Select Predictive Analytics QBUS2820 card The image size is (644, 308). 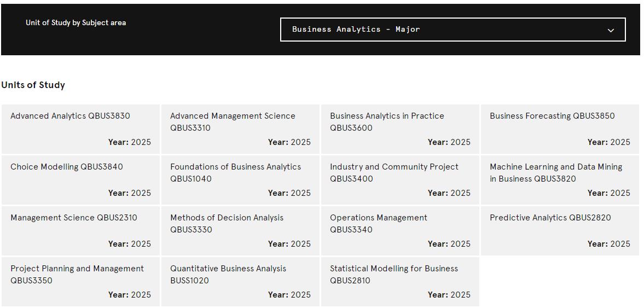(560, 231)
